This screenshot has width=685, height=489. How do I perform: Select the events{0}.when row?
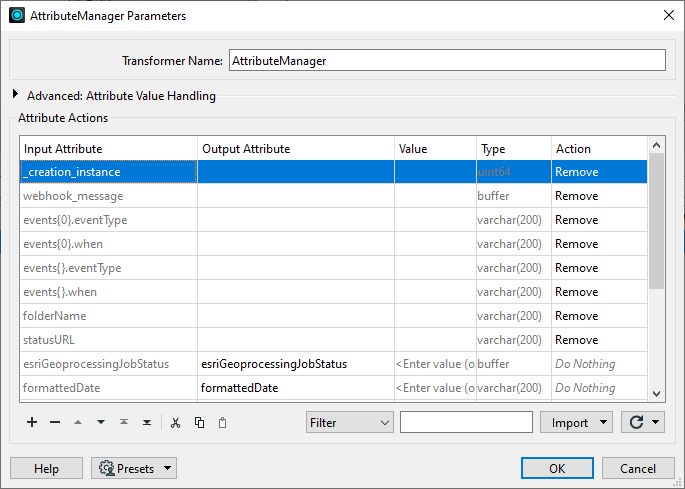(333, 244)
